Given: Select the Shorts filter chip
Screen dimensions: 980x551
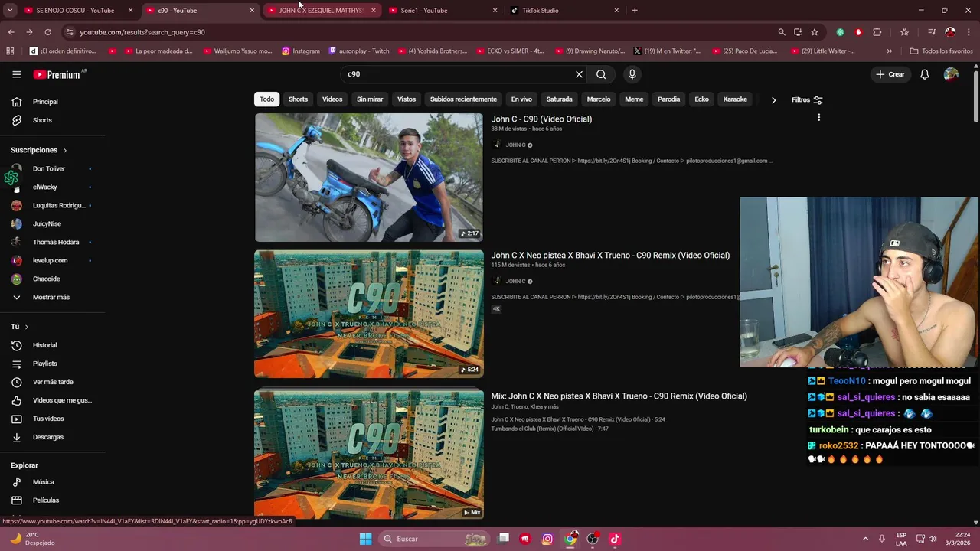Looking at the screenshot, I should (x=298, y=99).
